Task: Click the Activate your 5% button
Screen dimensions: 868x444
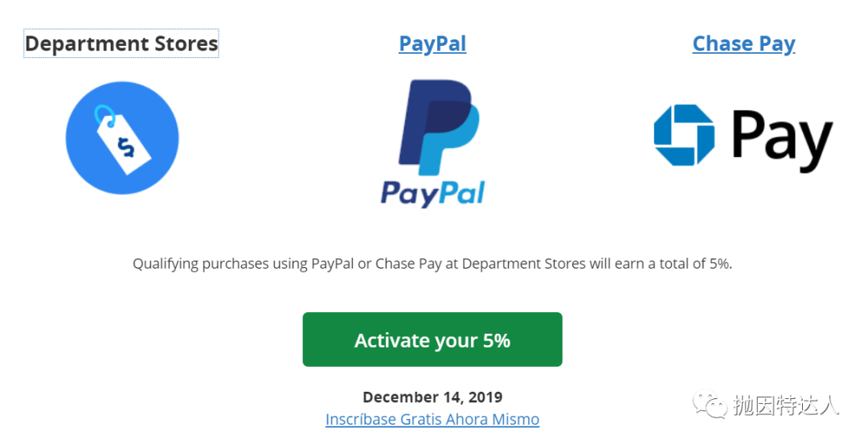Action: 432,339
